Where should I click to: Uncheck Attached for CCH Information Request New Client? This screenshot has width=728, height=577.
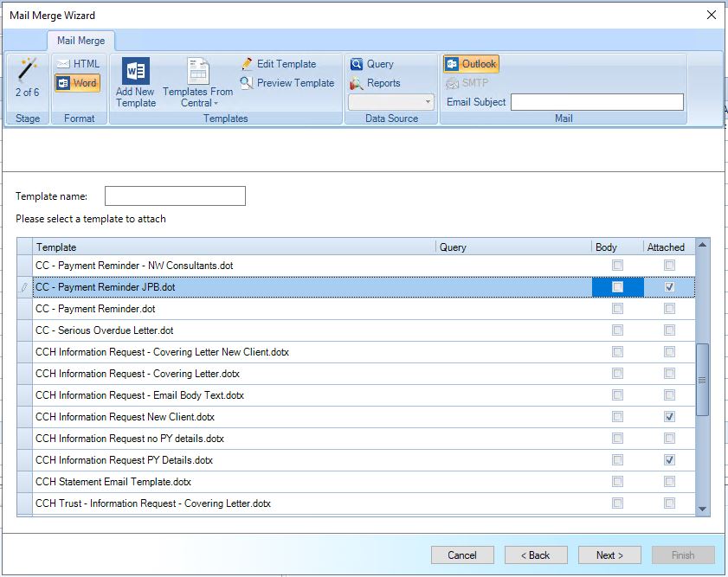[669, 416]
